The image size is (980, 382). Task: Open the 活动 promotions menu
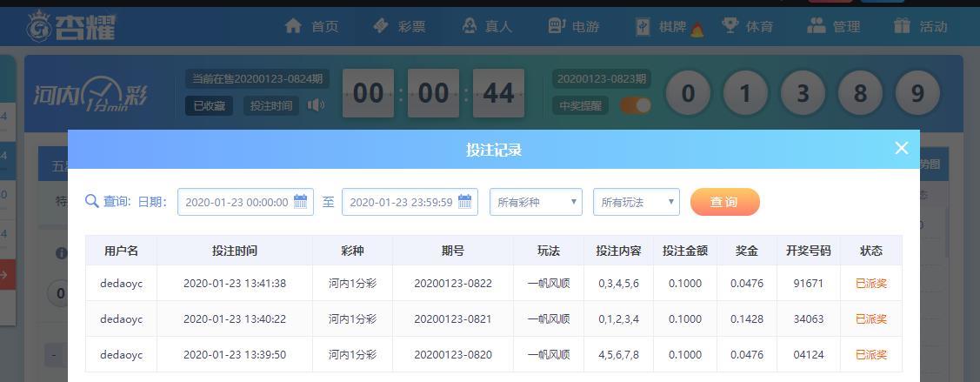click(921, 26)
